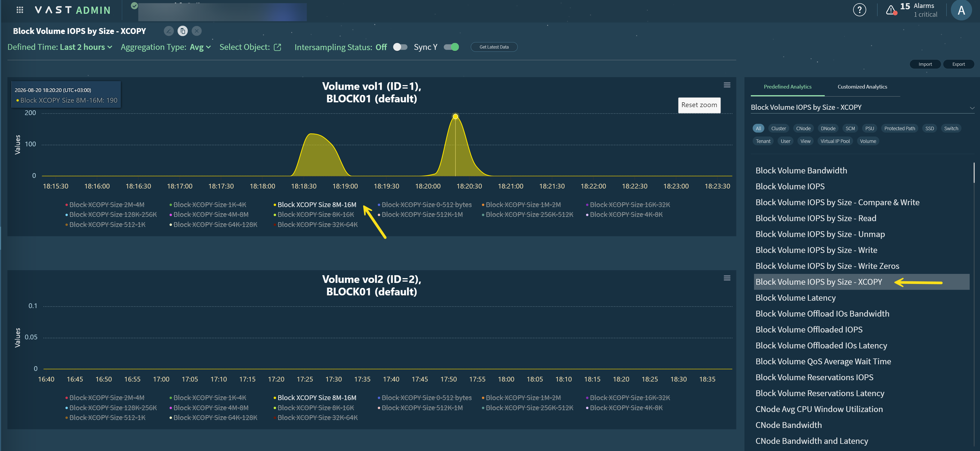Select the 'SCM' filter chip
Image resolution: width=980 pixels, height=451 pixels.
(850, 128)
